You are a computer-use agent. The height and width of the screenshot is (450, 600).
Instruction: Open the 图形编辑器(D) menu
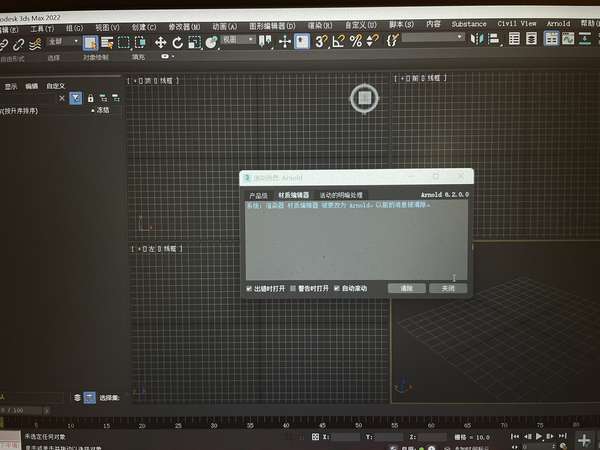[x=272, y=26]
